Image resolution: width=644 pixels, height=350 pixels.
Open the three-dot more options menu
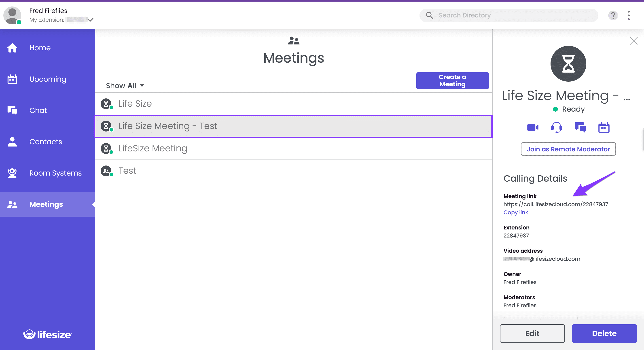(x=629, y=15)
